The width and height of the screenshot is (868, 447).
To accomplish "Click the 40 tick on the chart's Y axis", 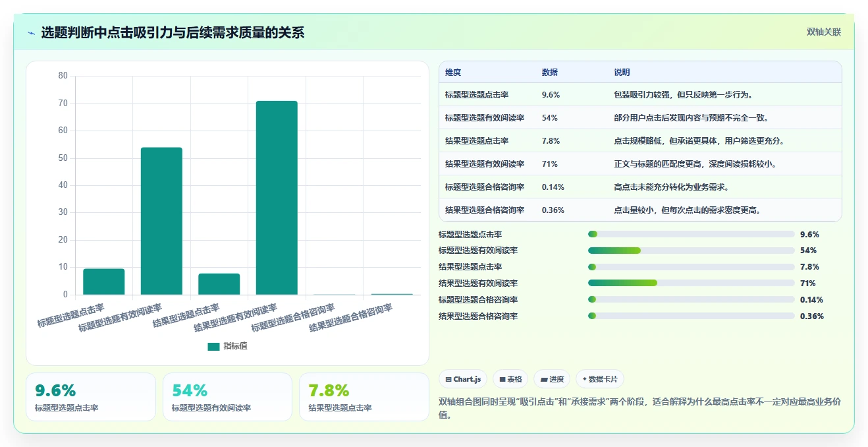I will click(x=63, y=185).
